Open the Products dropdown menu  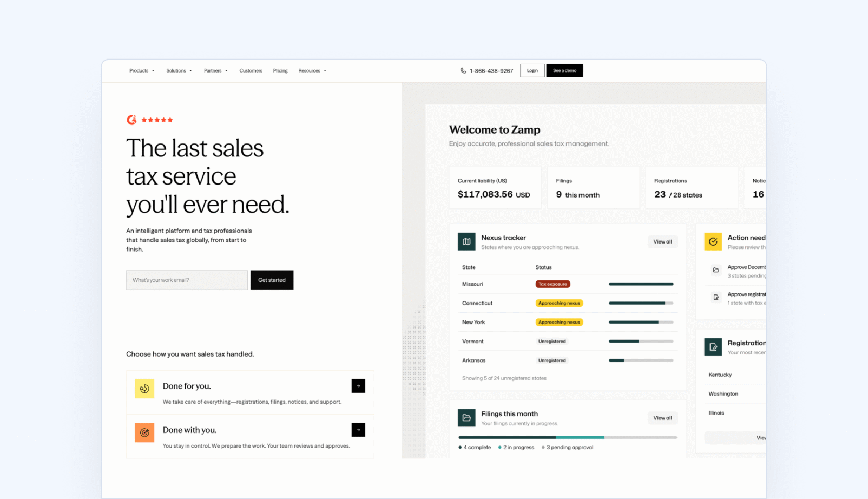coord(142,70)
